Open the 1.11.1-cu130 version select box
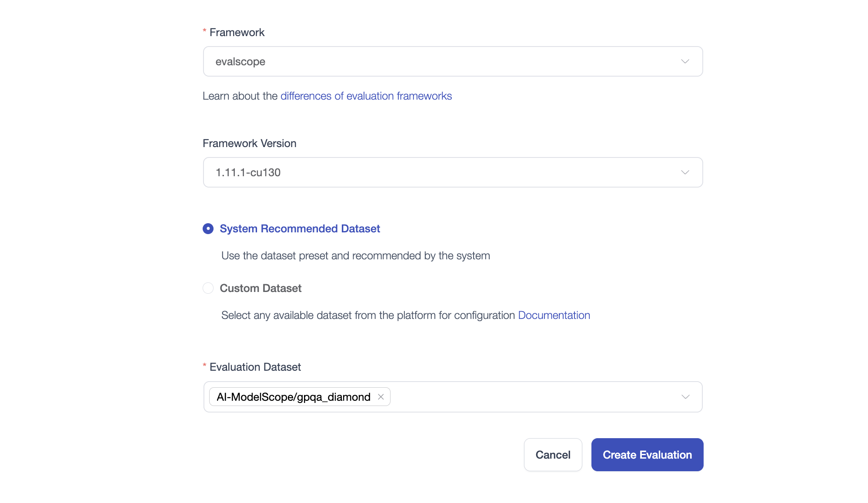This screenshot has width=868, height=503. [x=453, y=172]
